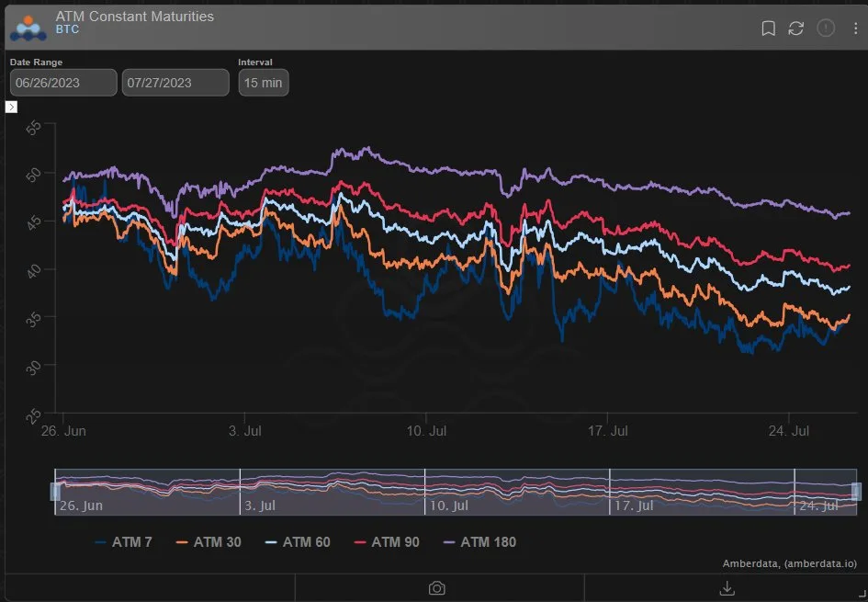The width and height of the screenshot is (868, 602).
Task: Take a chart snapshot with camera icon
Action: pos(437,588)
